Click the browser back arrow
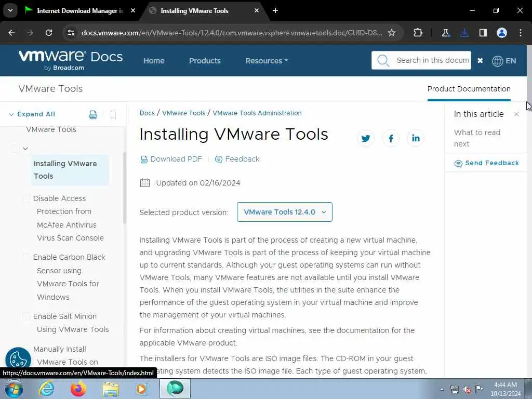The width and height of the screenshot is (532, 399). click(11, 33)
